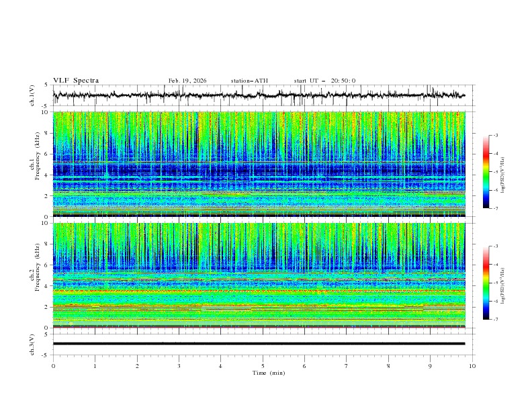This screenshot has height=411, width=532.
Task: Click the '-3' value on ch.1 colorbar
Action: point(495,135)
